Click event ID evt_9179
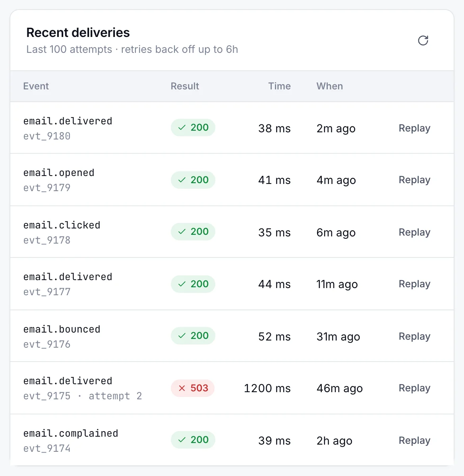 pos(47,188)
